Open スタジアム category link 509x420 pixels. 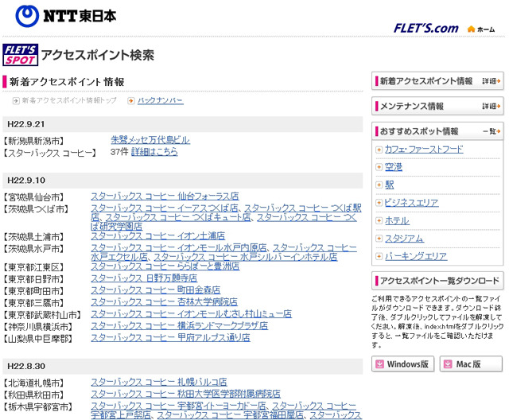click(x=404, y=239)
